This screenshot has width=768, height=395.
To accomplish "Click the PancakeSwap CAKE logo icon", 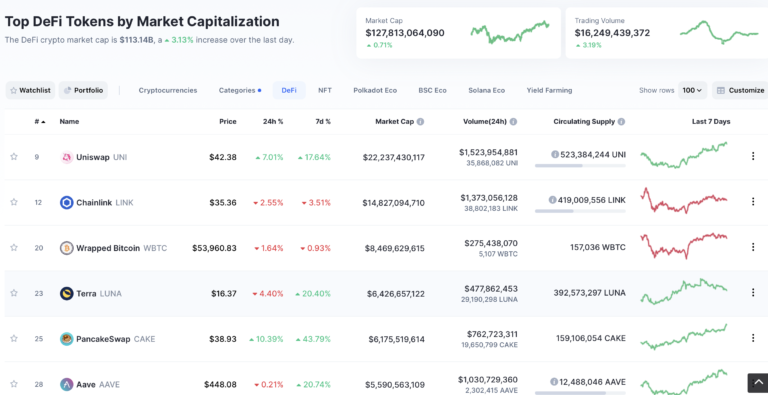I will pos(67,339).
